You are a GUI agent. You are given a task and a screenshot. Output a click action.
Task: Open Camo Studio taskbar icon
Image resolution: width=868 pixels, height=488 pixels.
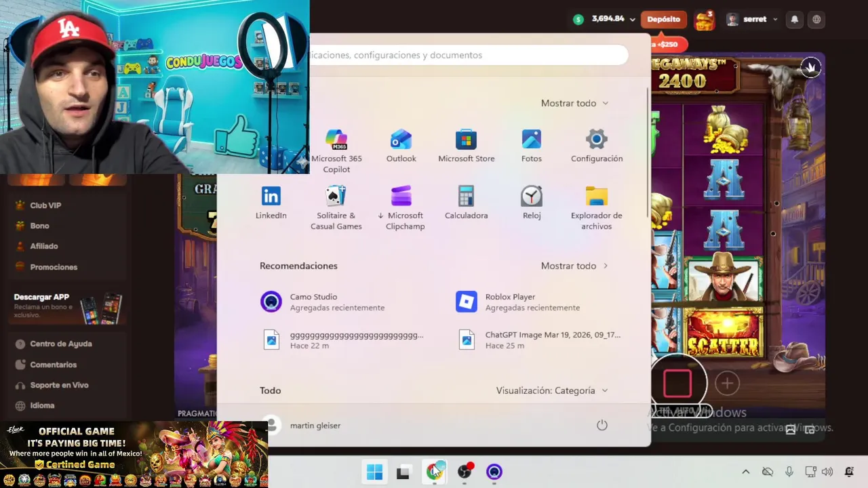[494, 472]
